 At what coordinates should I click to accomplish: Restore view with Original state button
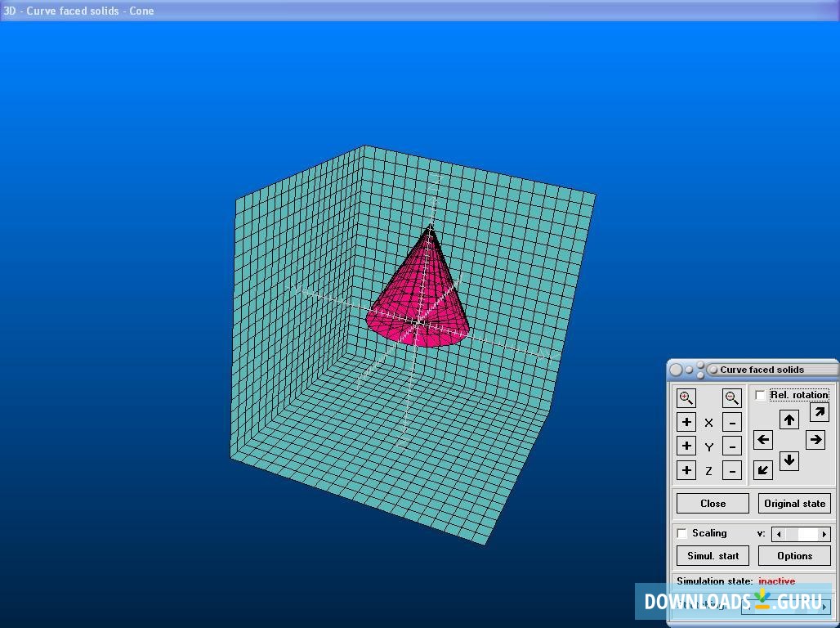(794, 503)
